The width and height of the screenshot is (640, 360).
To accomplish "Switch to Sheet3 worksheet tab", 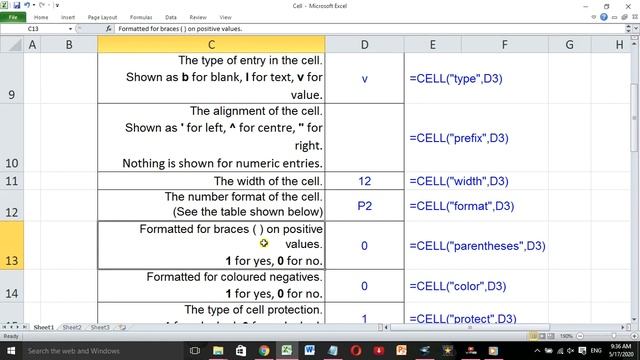I will click(100, 327).
